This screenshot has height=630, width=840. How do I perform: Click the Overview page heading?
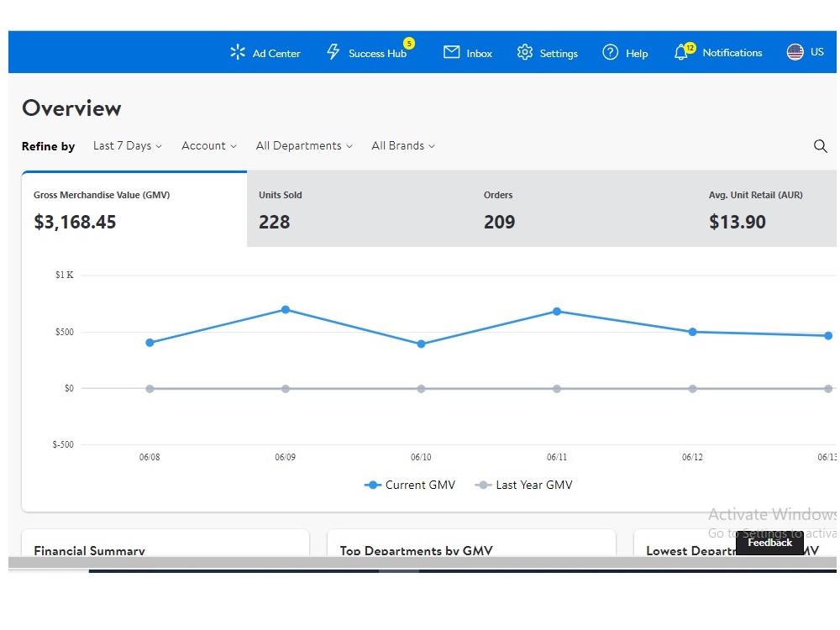pos(71,108)
